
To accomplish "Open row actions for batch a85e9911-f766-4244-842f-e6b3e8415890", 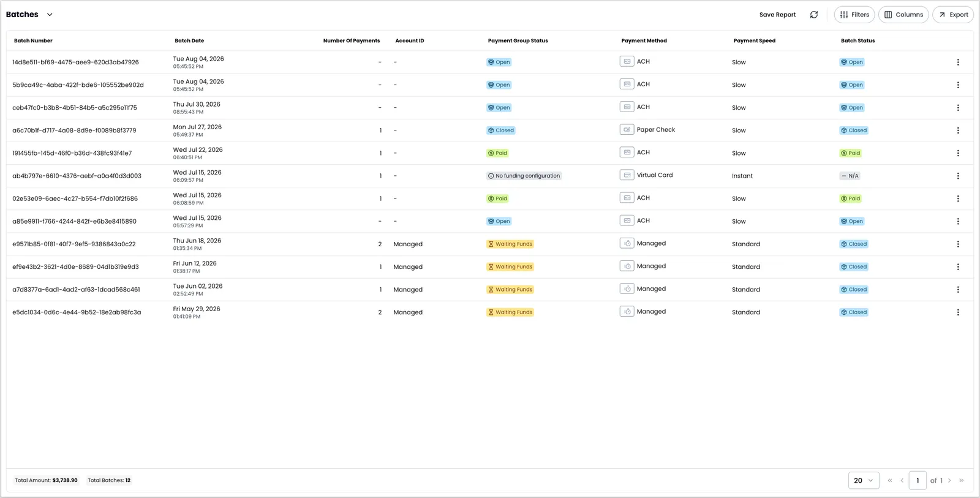I will (958, 221).
